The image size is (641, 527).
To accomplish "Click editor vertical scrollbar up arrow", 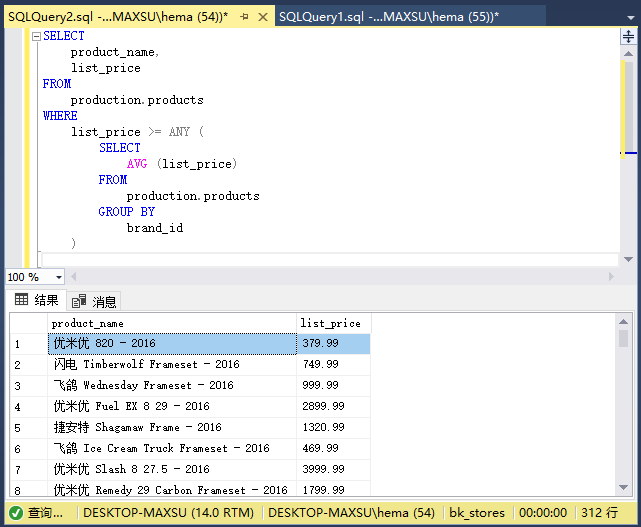I will (x=628, y=54).
